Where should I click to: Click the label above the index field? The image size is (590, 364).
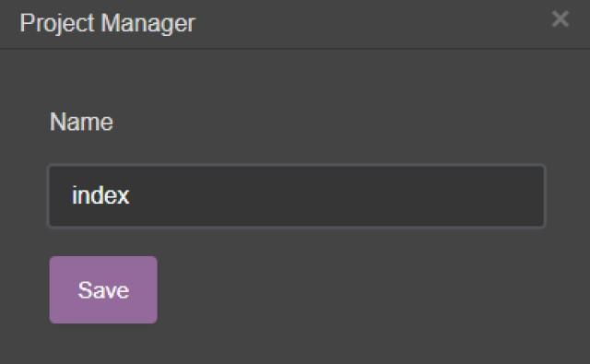point(81,122)
